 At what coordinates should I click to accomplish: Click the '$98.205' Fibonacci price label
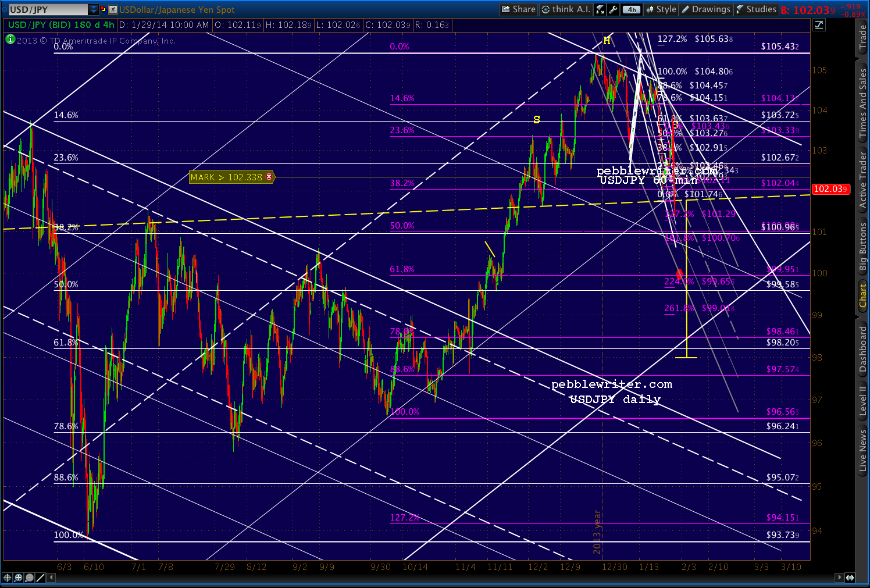point(783,343)
